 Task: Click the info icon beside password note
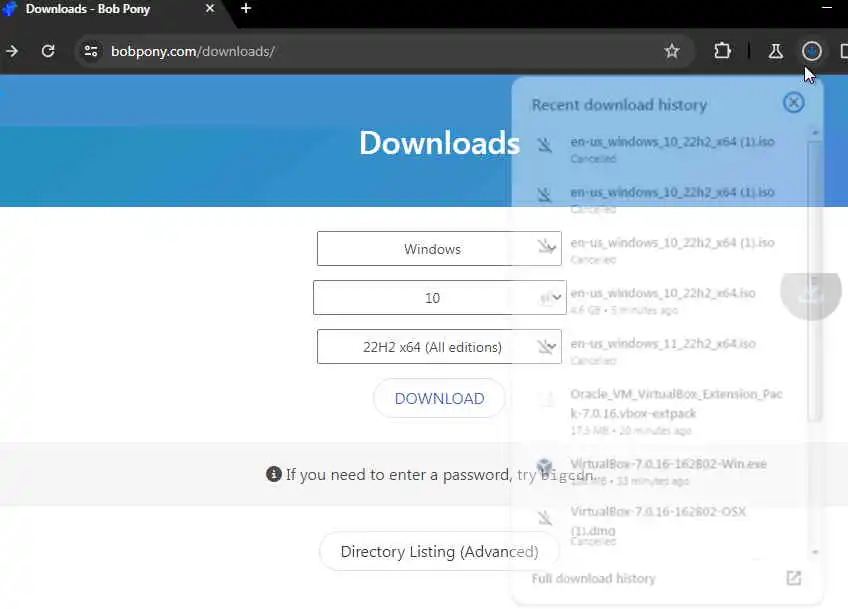point(274,474)
